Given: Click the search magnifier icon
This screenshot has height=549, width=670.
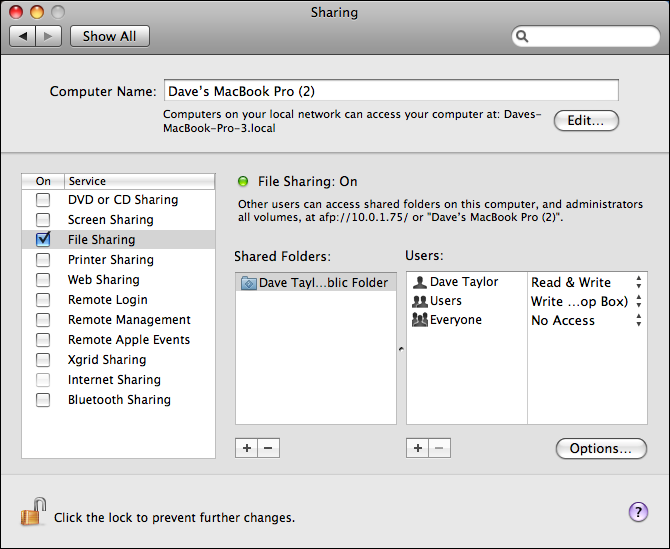Looking at the screenshot, I should (522, 36).
